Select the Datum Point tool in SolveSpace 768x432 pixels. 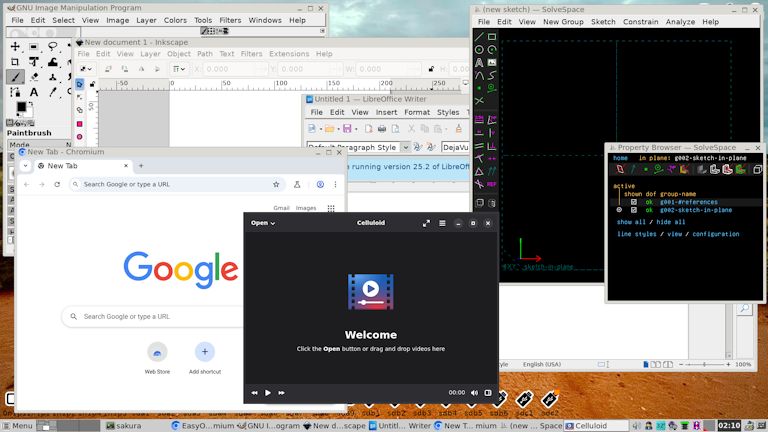(x=479, y=88)
